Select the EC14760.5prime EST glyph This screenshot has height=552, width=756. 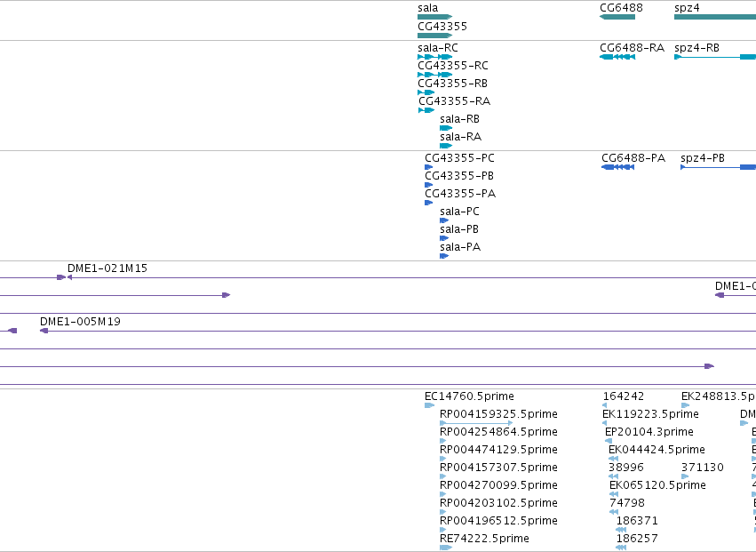(430, 406)
